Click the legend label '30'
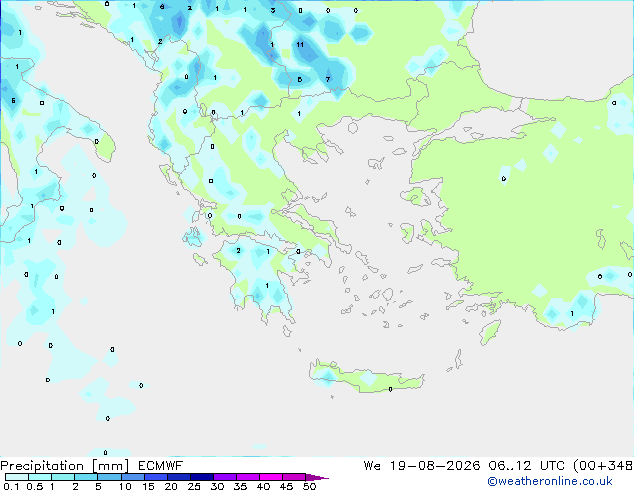 tap(217, 486)
